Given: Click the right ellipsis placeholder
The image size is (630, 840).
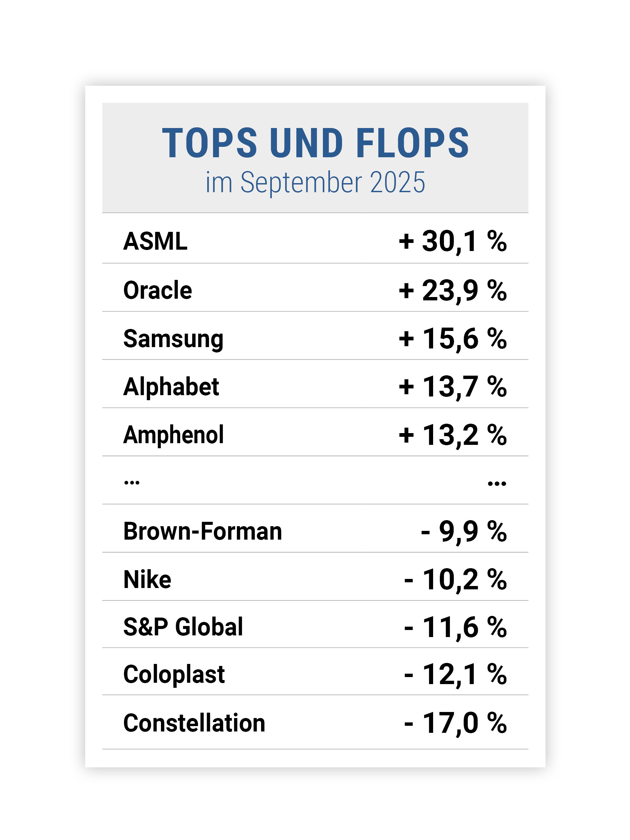Looking at the screenshot, I should coord(497,484).
